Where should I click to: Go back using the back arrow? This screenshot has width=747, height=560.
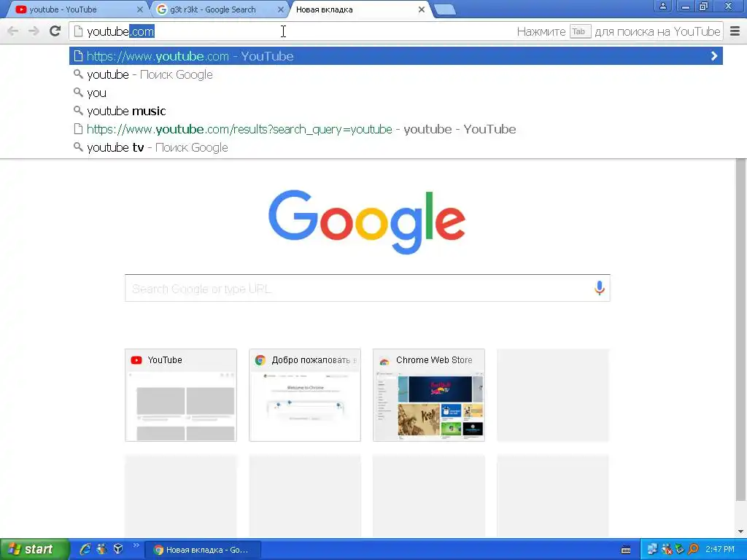(13, 31)
